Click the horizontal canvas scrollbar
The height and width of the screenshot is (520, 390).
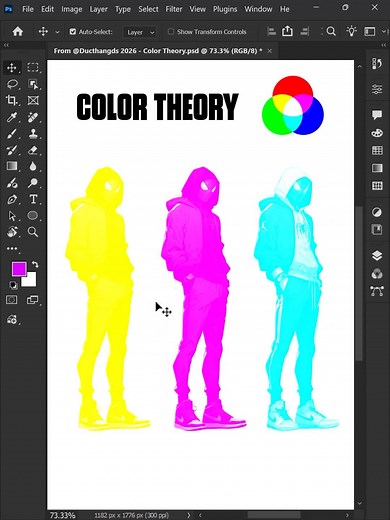[x=273, y=515]
